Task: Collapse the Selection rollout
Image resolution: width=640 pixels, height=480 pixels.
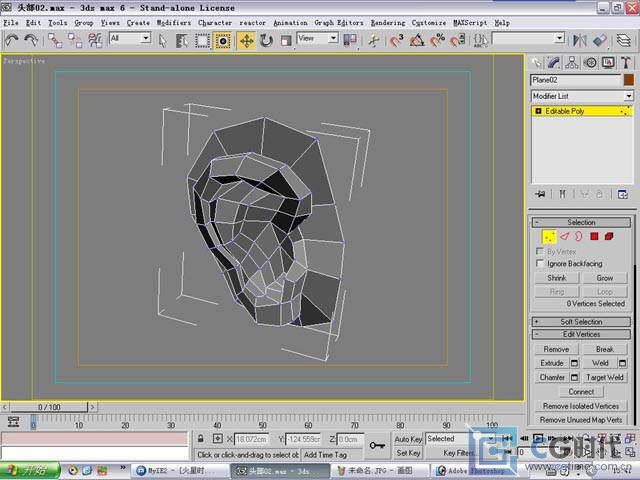Action: point(581,222)
